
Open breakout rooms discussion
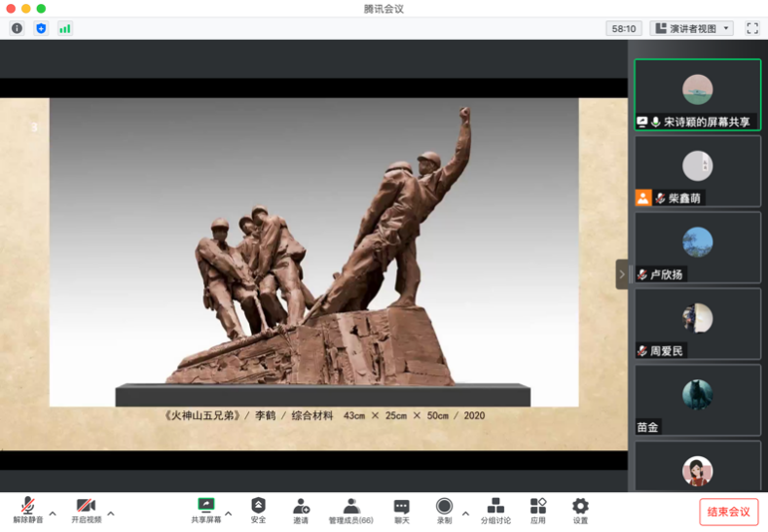(495, 510)
